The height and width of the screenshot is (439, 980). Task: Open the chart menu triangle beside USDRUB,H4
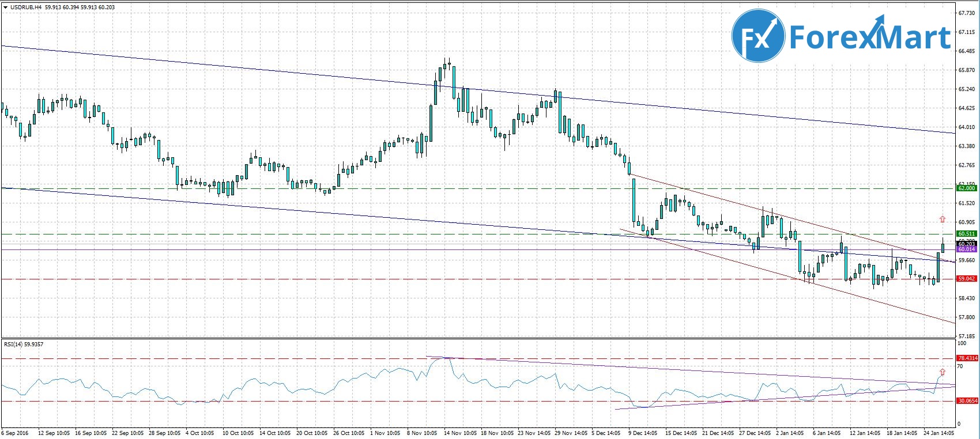[x=5, y=7]
